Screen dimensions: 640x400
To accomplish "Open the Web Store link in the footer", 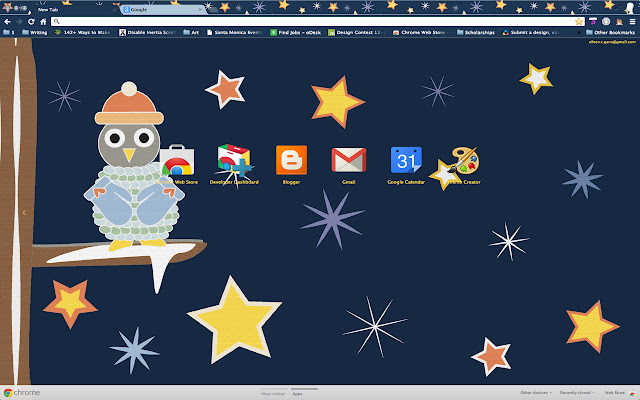I will pos(614,393).
